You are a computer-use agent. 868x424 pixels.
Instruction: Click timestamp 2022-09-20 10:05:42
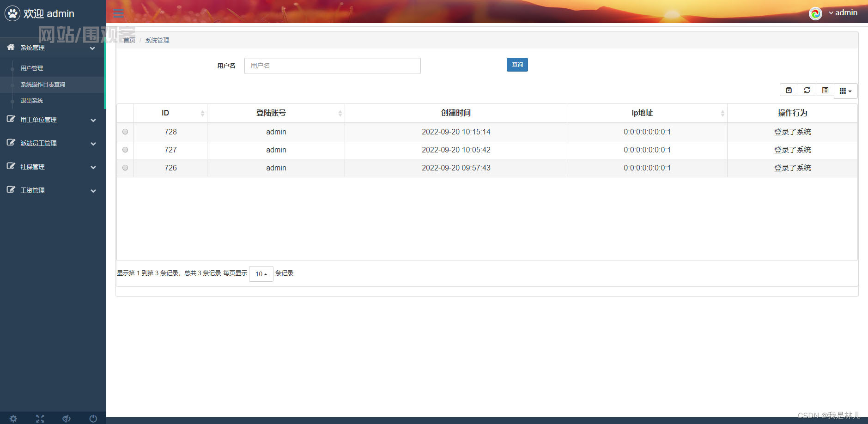pos(456,150)
